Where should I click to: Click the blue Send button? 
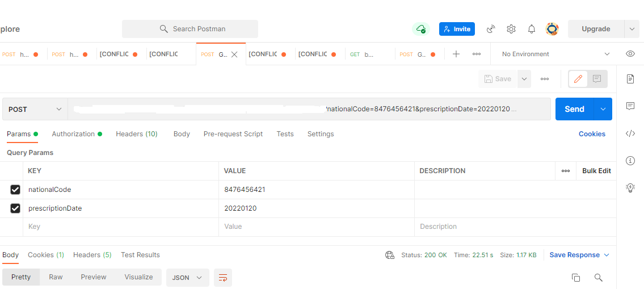(575, 109)
